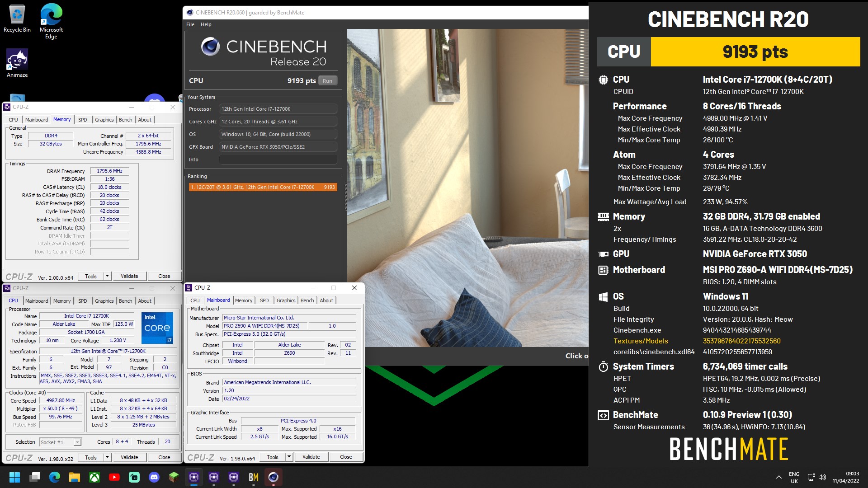The image size is (868, 488).
Task: Click Max TDP value 125.0 W
Action: coord(124,324)
